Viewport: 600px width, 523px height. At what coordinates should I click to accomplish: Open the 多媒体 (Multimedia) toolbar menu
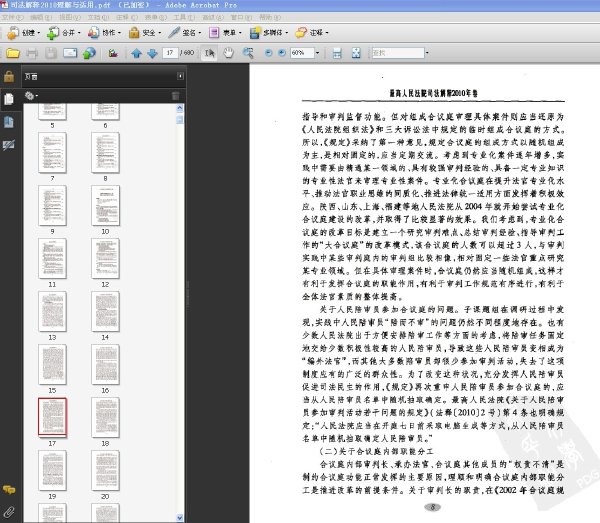tap(269, 33)
